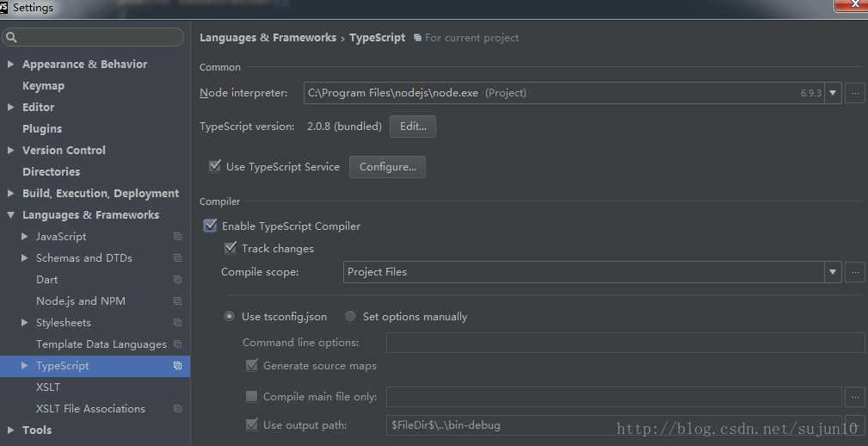This screenshot has width=868, height=446.
Task: Click the project-level icon in the TypeScript row
Action: (x=177, y=366)
